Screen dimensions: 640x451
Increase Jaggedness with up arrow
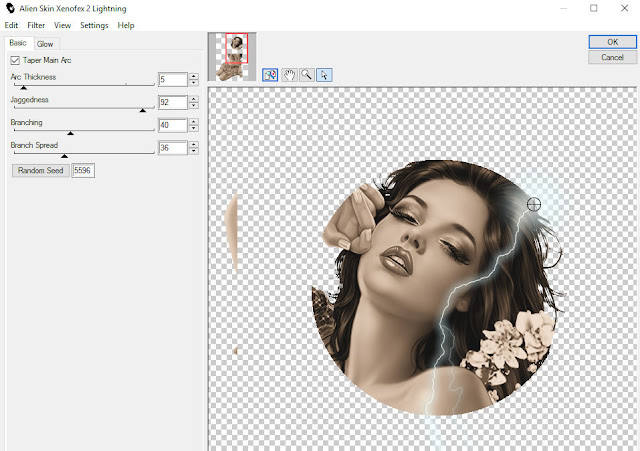click(194, 99)
